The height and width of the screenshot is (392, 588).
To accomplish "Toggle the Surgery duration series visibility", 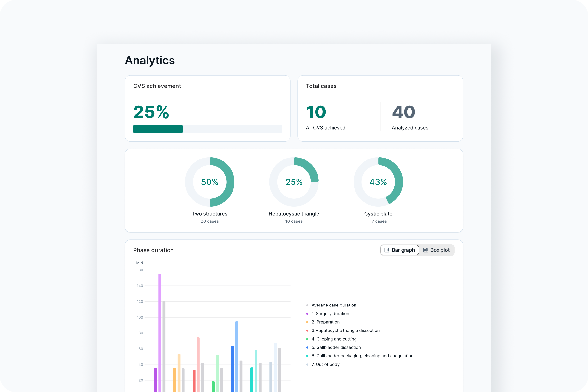I will coord(331,314).
